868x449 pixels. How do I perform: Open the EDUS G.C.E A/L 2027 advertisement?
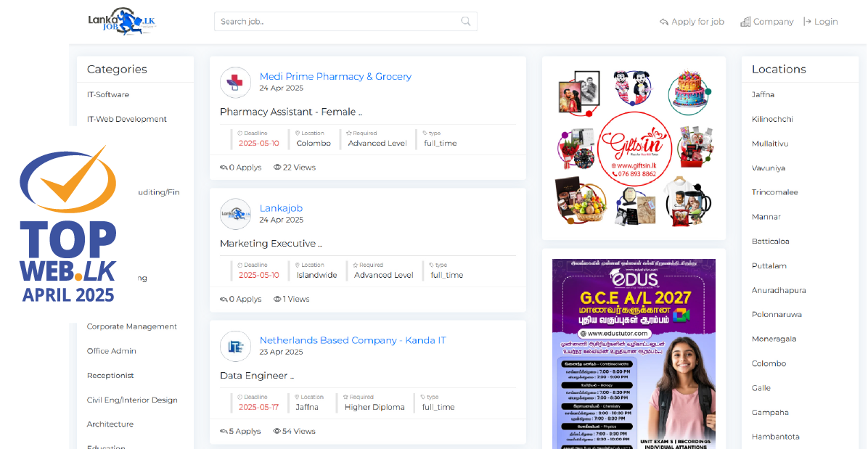634,354
